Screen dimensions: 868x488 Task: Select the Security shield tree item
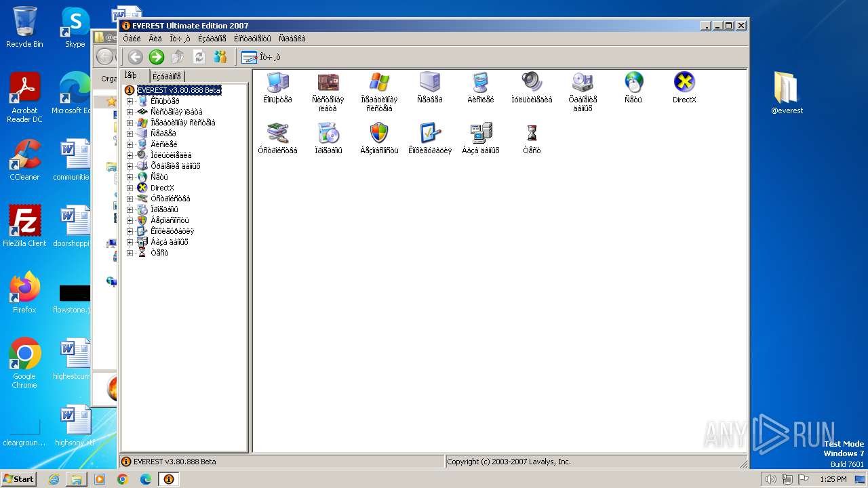(170, 220)
